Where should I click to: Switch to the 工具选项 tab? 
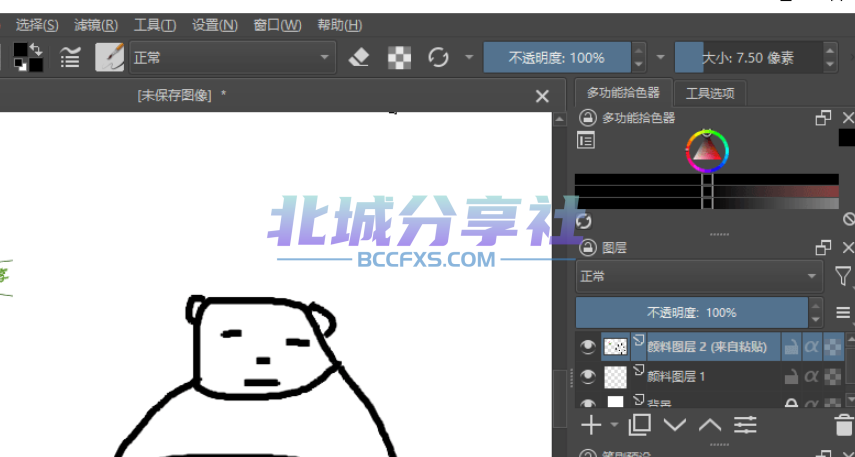point(709,93)
